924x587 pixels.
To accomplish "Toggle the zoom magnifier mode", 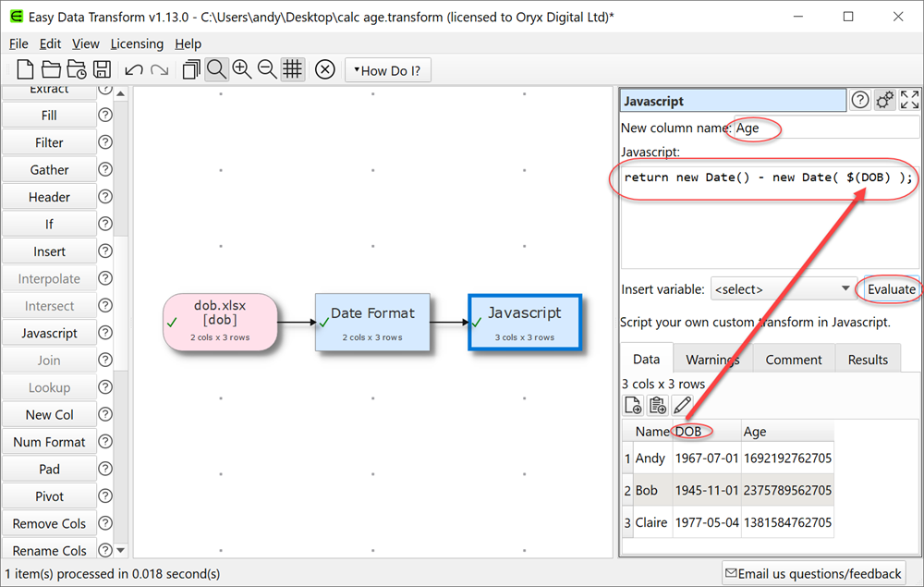I will point(216,69).
